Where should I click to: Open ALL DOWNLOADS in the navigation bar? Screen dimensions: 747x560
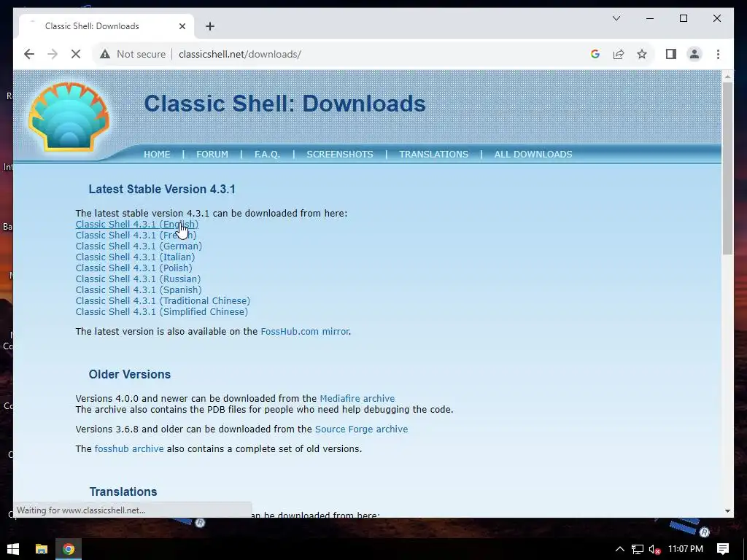[533, 155]
